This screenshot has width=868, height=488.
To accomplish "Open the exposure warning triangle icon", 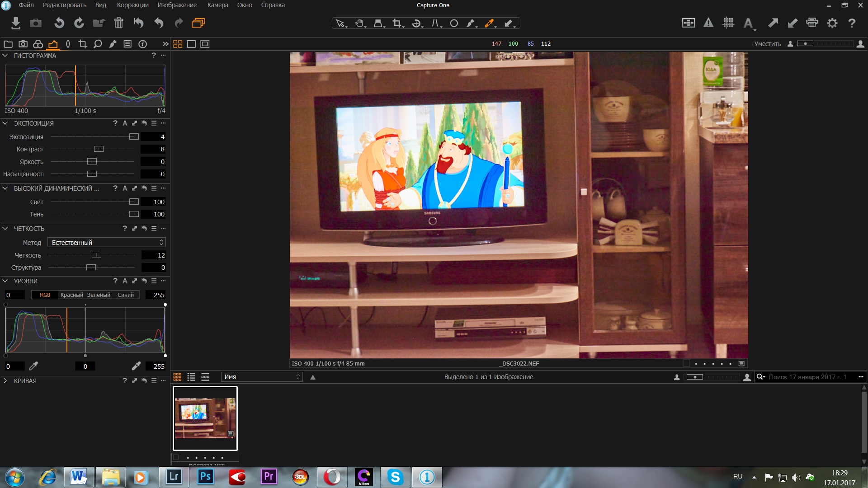I will point(708,23).
